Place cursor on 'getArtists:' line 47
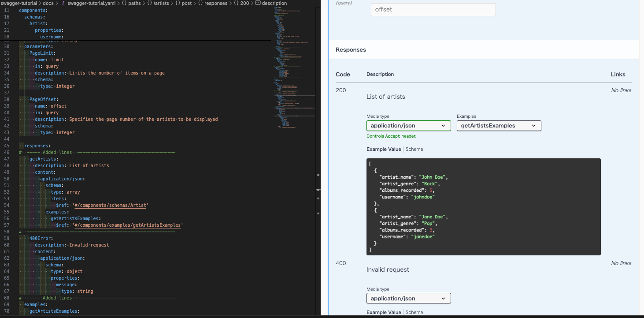The width and height of the screenshot is (644, 318). click(x=44, y=159)
